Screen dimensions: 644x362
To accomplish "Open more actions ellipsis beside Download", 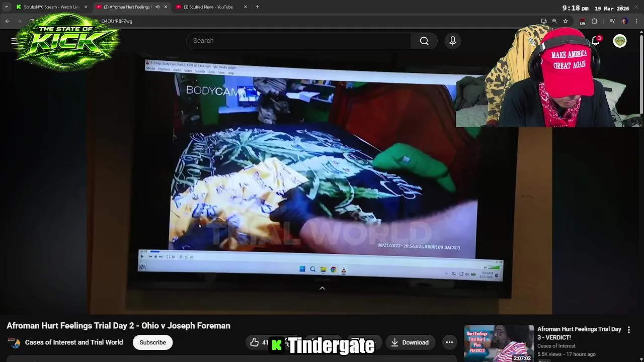I will click(449, 342).
